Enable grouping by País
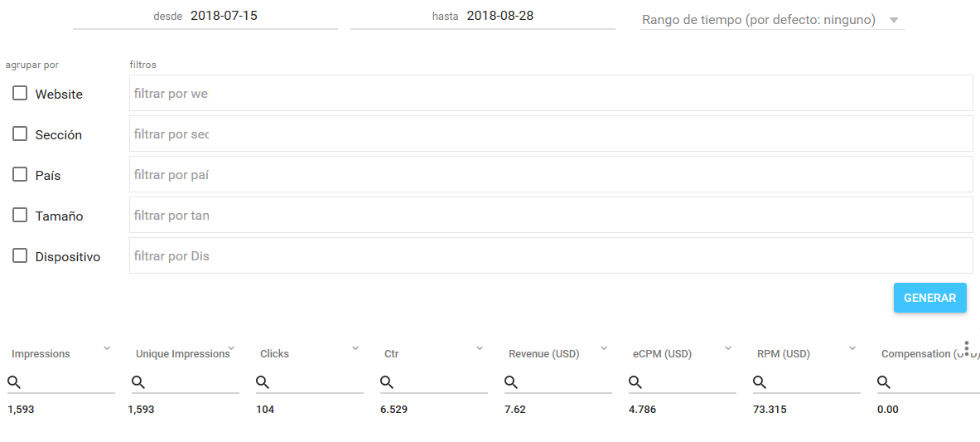Screen dimensions: 980x442 tap(20, 175)
